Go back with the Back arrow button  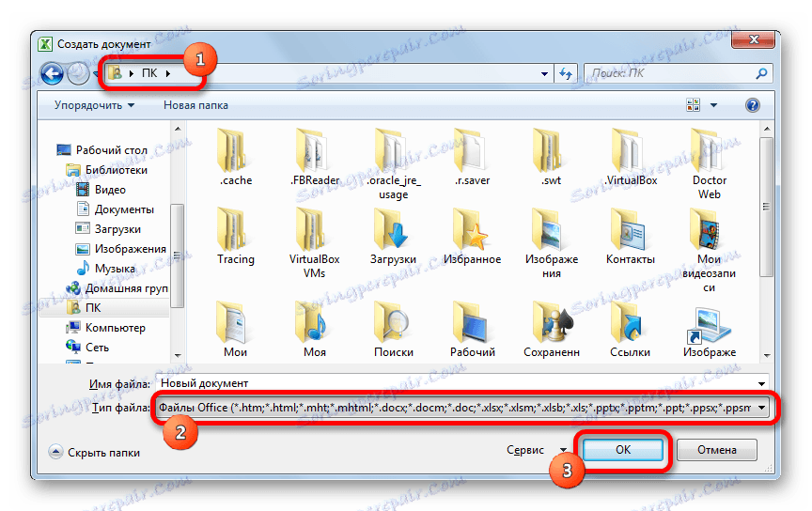click(x=53, y=73)
